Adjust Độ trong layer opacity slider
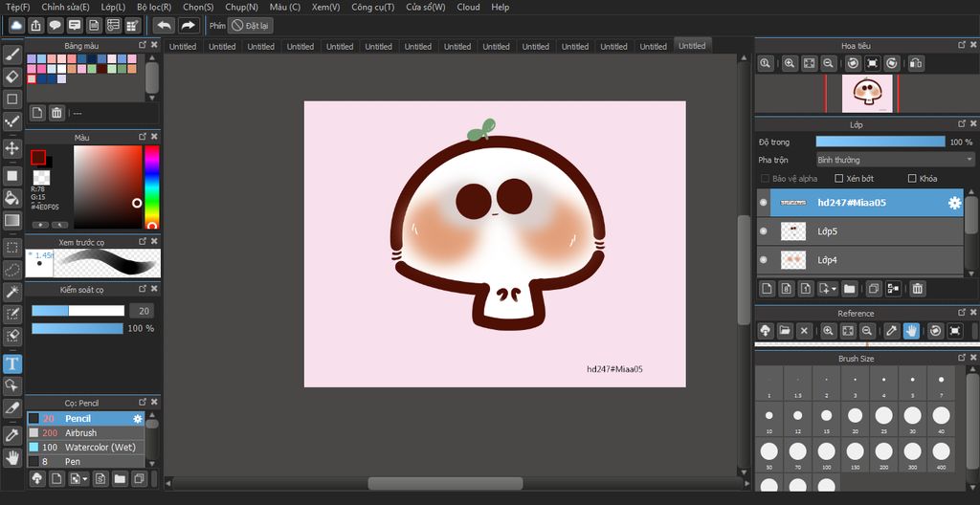980x505 pixels. click(880, 142)
